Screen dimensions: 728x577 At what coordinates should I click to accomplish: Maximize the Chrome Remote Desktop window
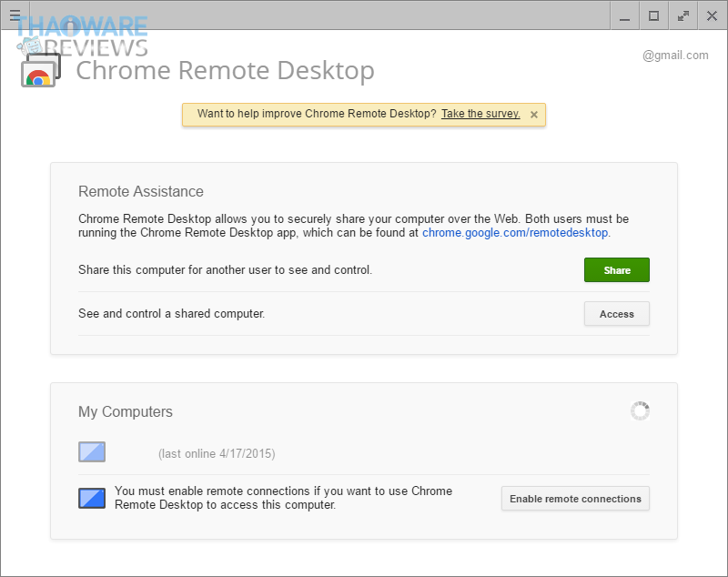pyautogui.click(x=653, y=15)
